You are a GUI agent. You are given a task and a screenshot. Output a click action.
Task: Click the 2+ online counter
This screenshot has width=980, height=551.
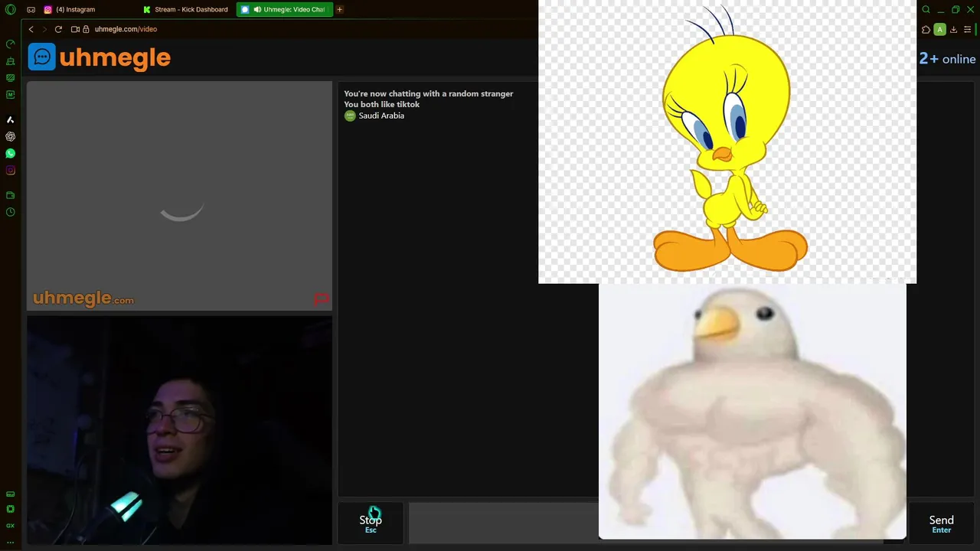pos(948,59)
